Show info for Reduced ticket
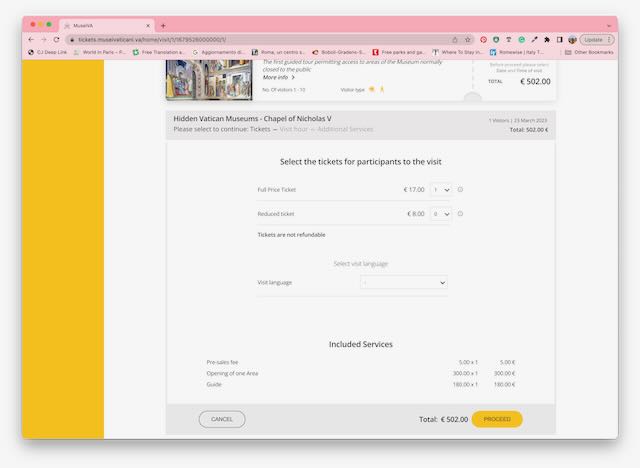The image size is (640, 468). click(x=460, y=213)
